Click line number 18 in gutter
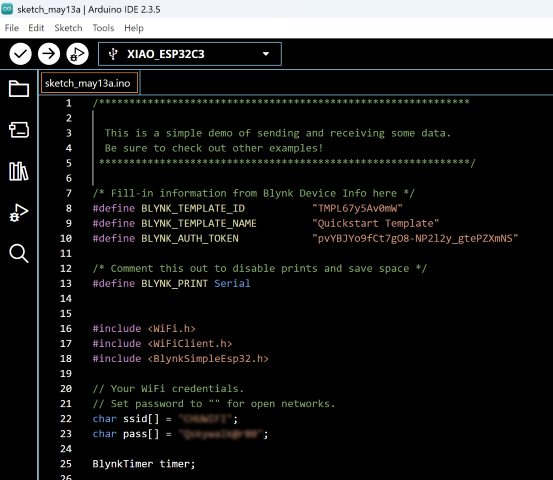The image size is (553, 480). (66, 358)
